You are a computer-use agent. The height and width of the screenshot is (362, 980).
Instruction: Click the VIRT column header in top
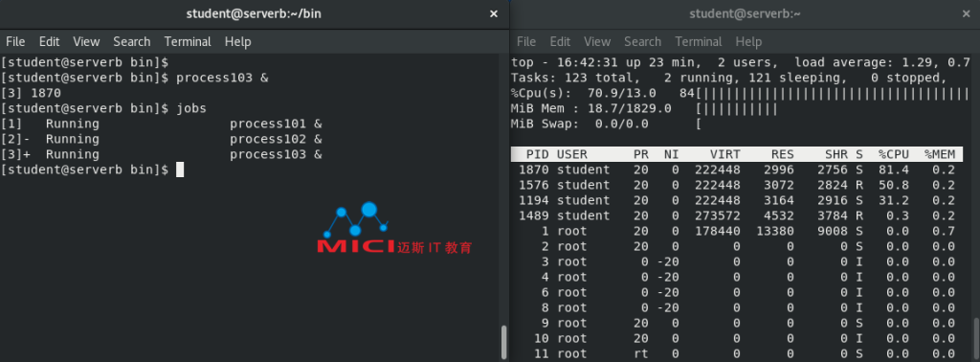tap(725, 154)
